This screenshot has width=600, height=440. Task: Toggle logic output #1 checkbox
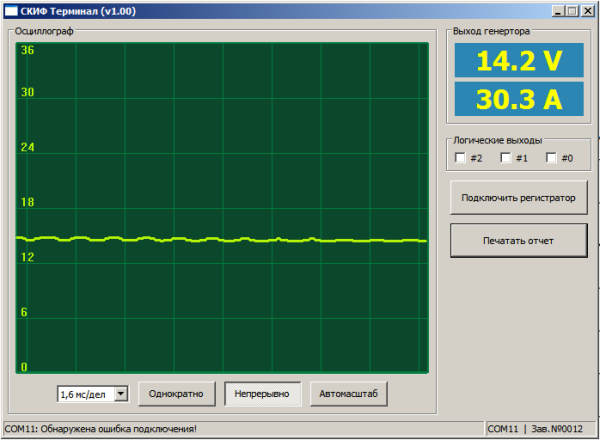506,158
